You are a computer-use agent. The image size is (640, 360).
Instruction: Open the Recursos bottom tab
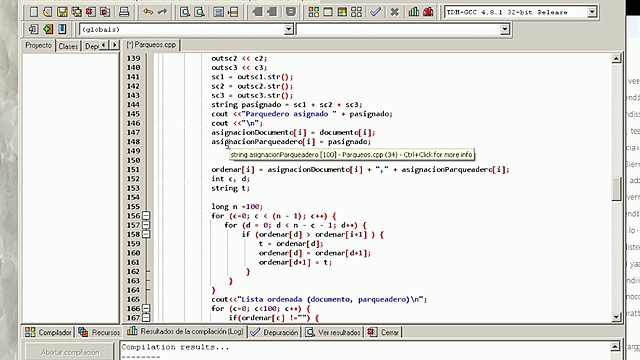pyautogui.click(x=99, y=332)
